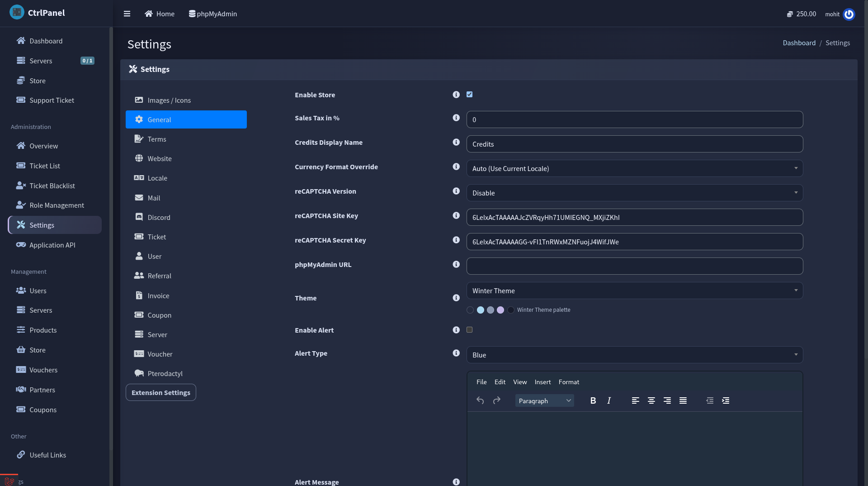Open Useful Links in sidebar
Viewport: 868px width, 486px height.
pyautogui.click(x=55, y=455)
